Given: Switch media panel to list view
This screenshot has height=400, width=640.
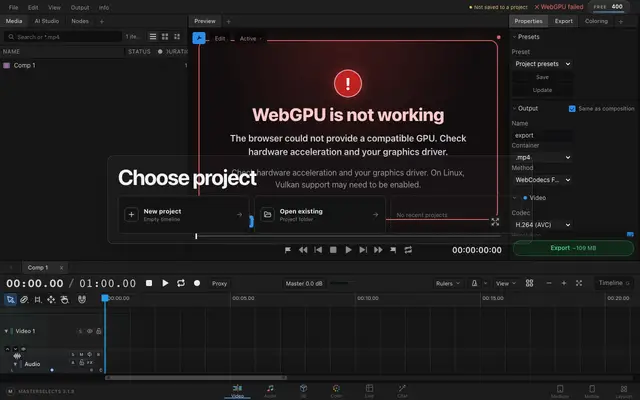Looking at the screenshot, I should (x=153, y=37).
